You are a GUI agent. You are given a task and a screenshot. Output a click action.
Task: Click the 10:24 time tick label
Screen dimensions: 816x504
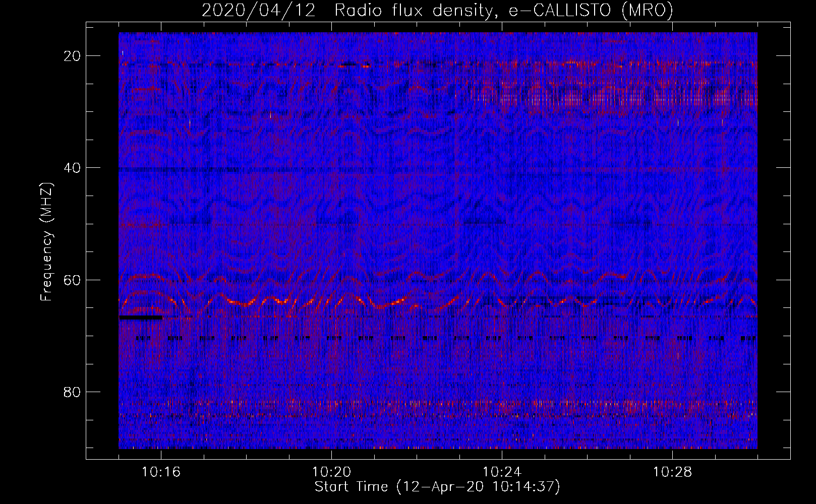pyautogui.click(x=502, y=472)
